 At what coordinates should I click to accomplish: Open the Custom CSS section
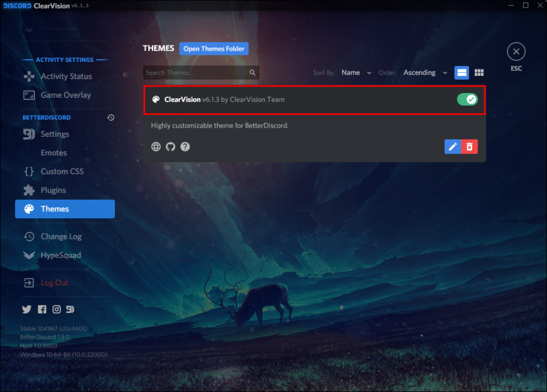tap(62, 171)
